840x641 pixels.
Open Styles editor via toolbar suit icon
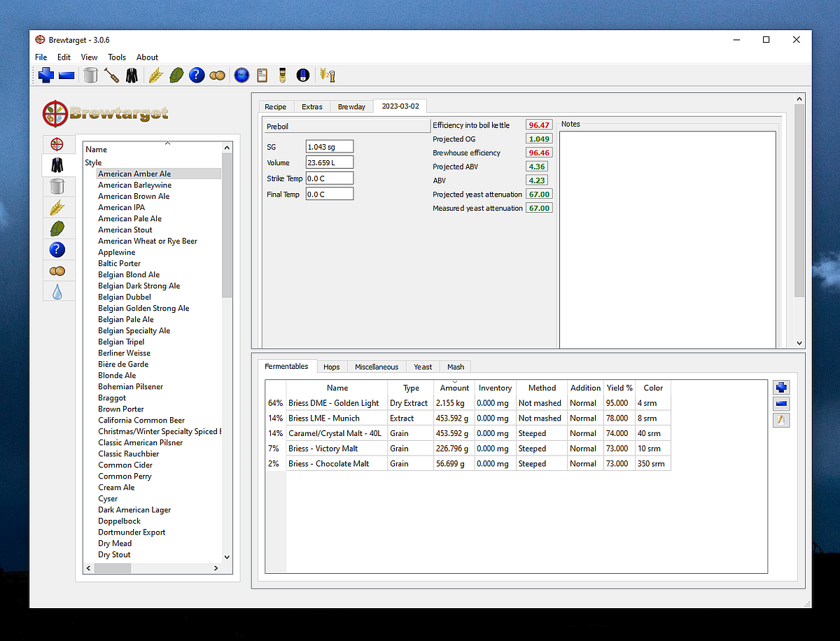(132, 75)
